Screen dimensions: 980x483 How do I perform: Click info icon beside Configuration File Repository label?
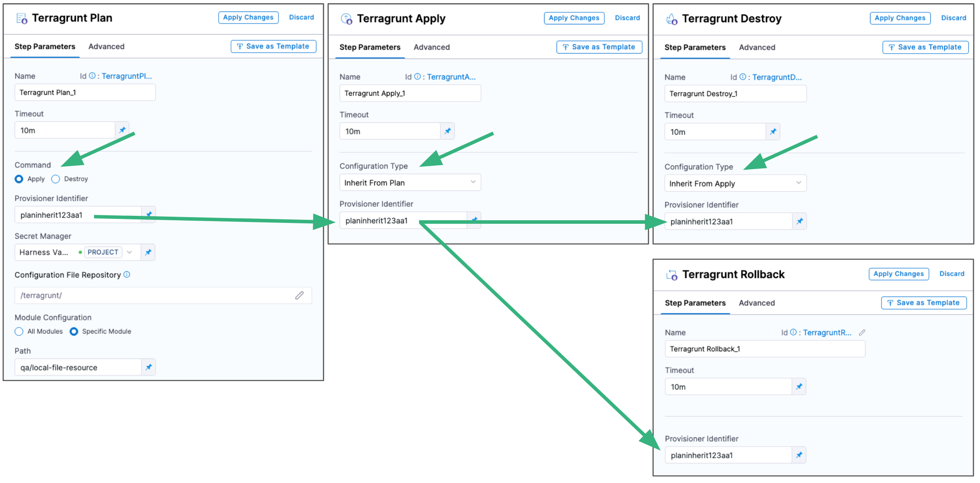[x=127, y=275]
